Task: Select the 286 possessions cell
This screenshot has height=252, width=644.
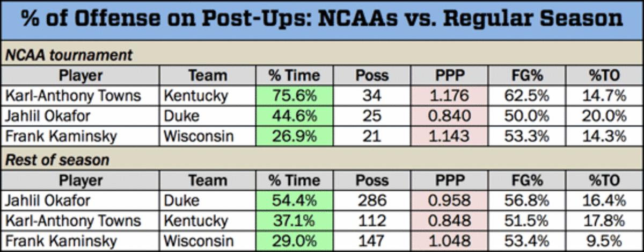Action: click(372, 200)
